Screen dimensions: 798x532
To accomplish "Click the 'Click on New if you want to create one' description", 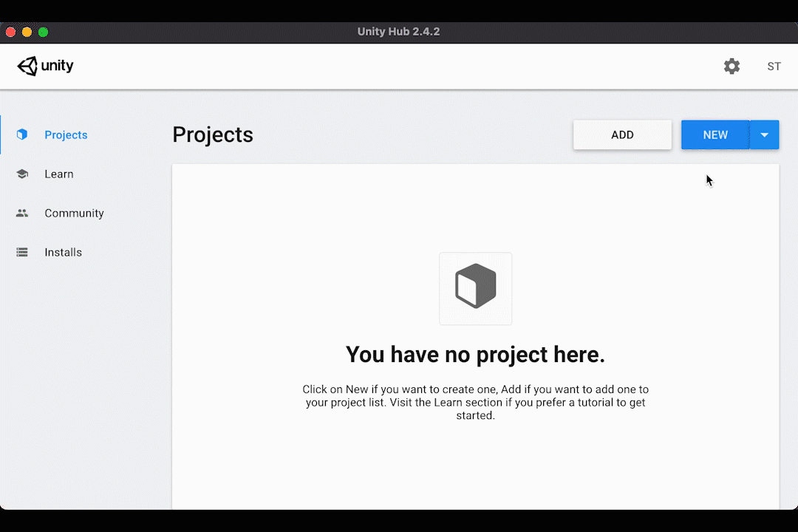I will [475, 402].
